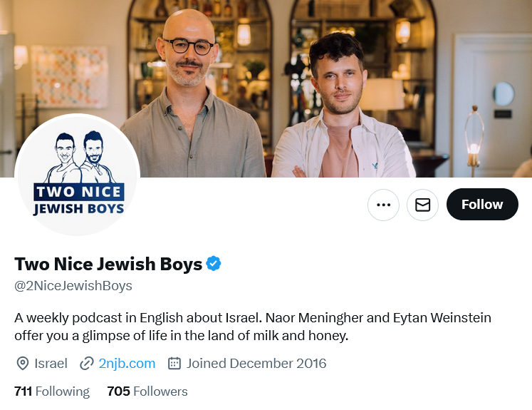View the 705 Followers list

pos(147,391)
